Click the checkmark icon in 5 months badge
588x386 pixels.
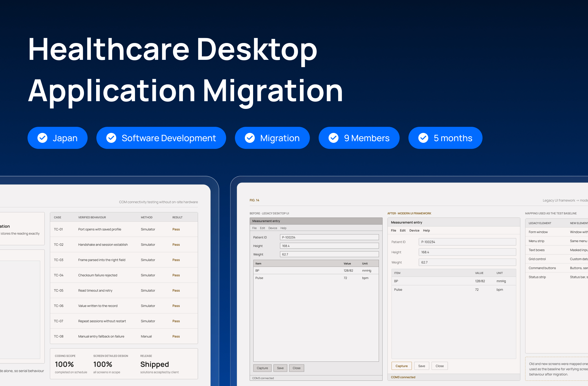(423, 138)
